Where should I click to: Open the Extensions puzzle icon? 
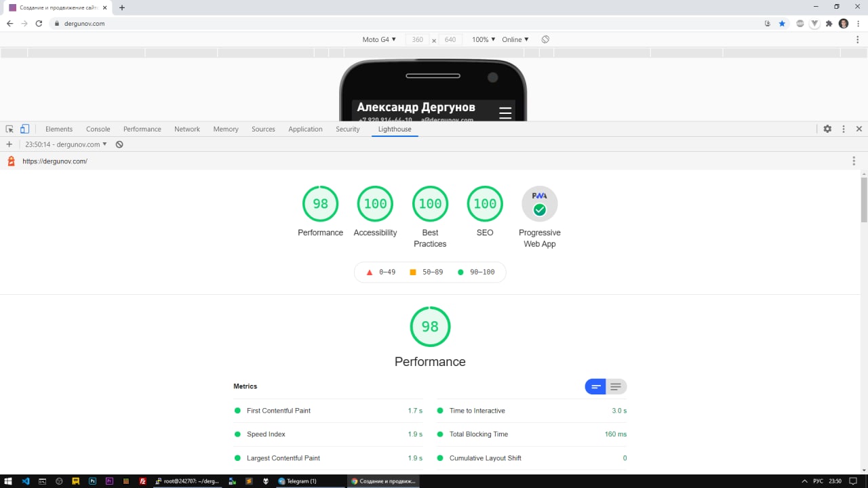[829, 23]
